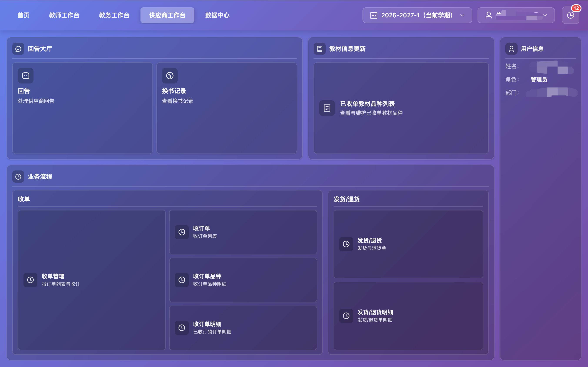Switch to 教师工作台 tab

coord(64,15)
